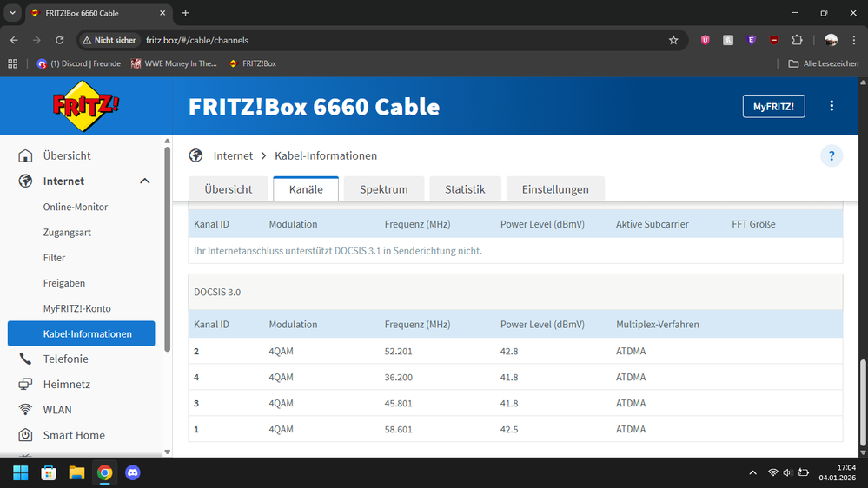This screenshot has height=488, width=868.
Task: Open the tab search dropdown arrow
Action: (12, 13)
